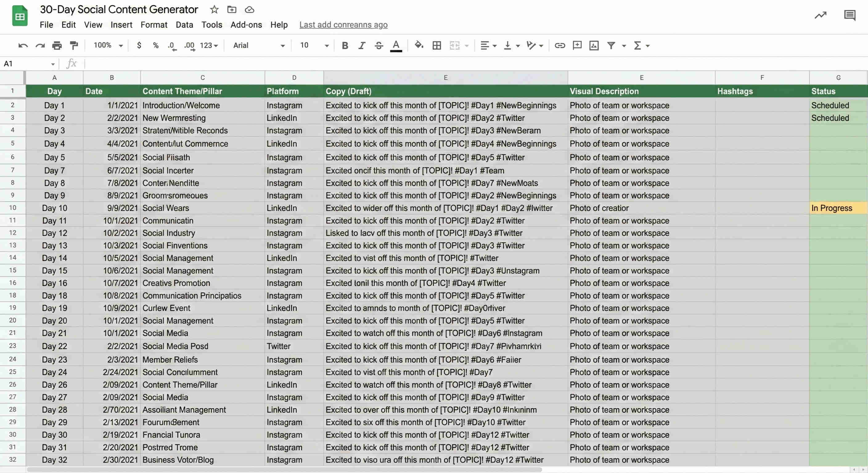Open the comment history icon
This screenshot has height=473, width=868.
tap(850, 15)
